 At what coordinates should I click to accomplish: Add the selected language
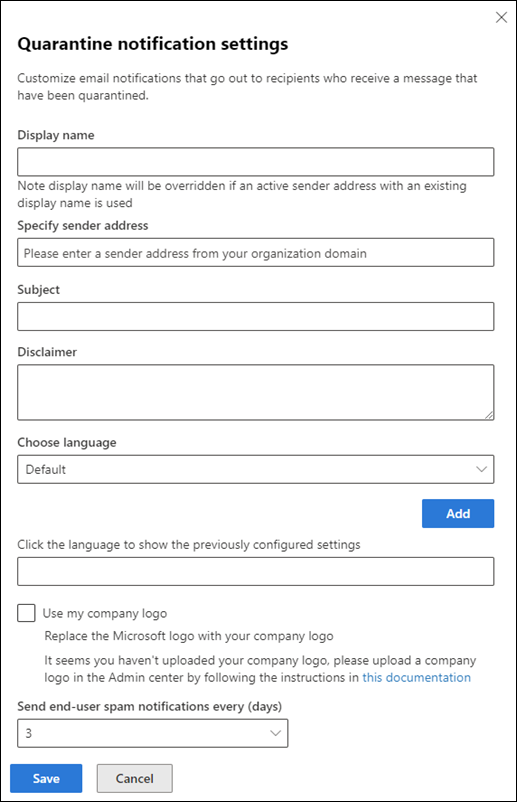[x=458, y=514]
